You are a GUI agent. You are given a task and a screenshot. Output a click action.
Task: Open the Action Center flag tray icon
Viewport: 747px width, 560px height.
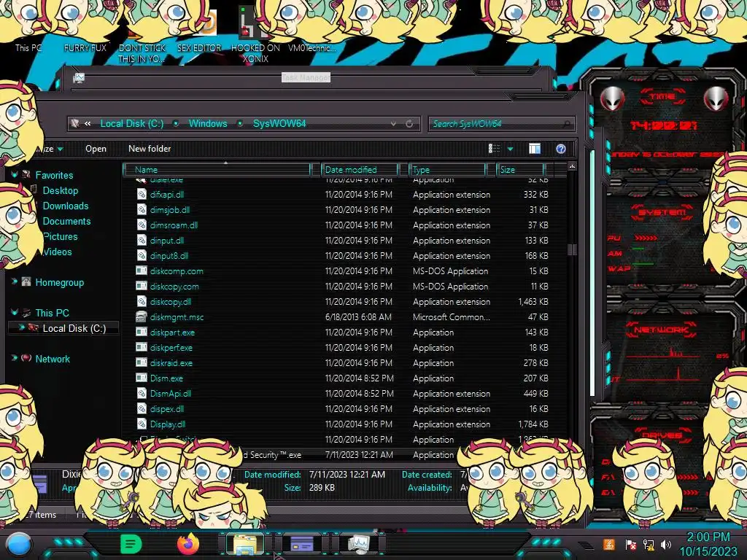coord(631,544)
